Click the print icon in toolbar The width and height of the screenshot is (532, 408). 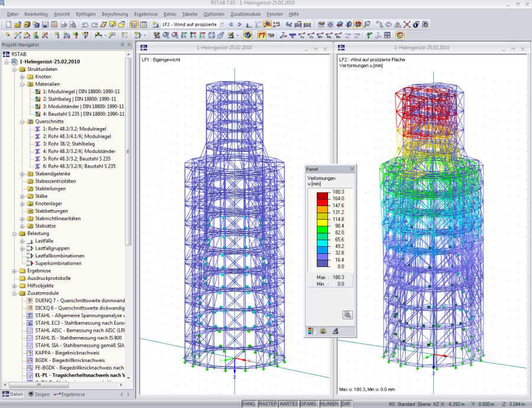[x=63, y=24]
